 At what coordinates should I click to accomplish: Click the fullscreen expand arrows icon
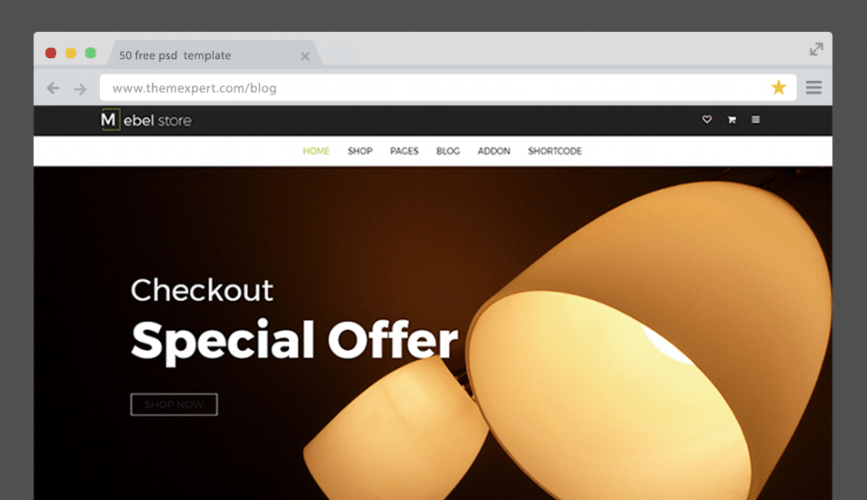click(816, 49)
